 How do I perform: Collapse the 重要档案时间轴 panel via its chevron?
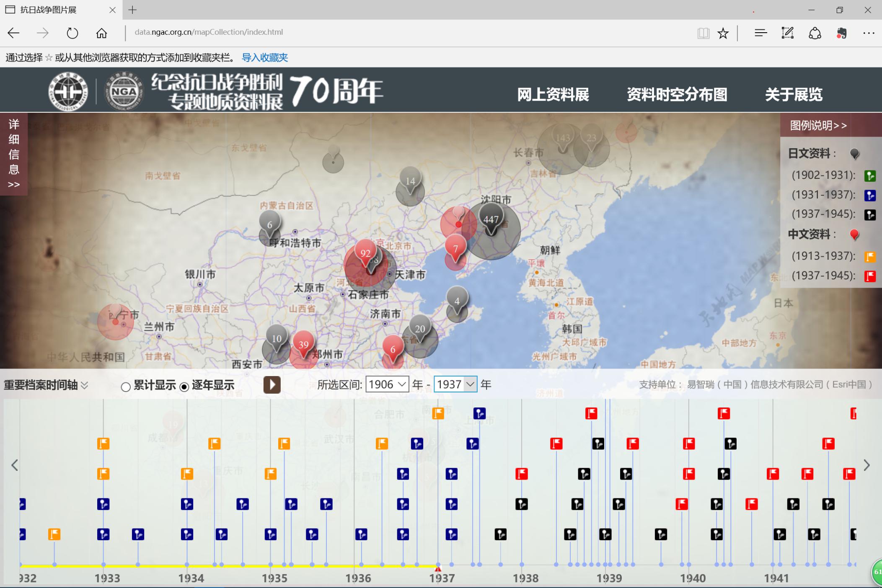(85, 386)
